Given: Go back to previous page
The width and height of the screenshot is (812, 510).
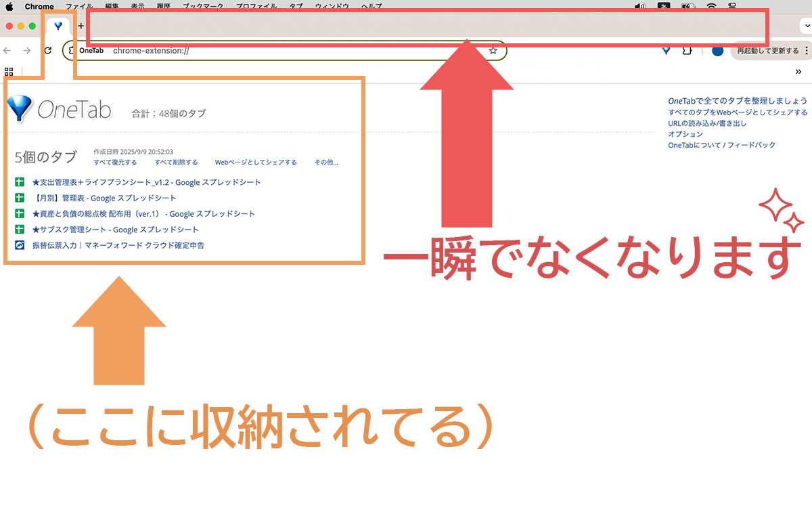Looking at the screenshot, I should tap(7, 51).
